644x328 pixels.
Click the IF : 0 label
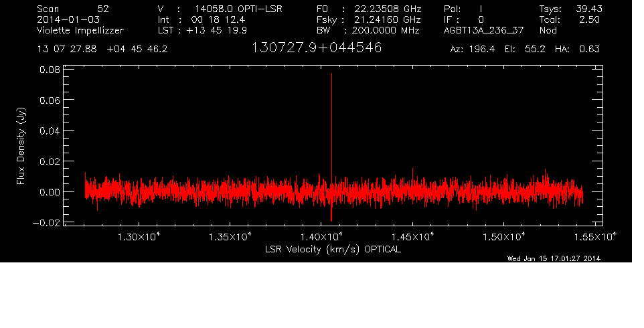[x=464, y=19]
